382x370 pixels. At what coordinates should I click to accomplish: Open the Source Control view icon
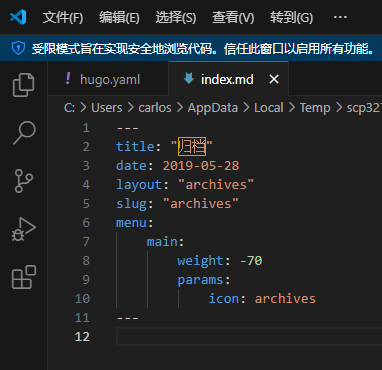[x=24, y=181]
